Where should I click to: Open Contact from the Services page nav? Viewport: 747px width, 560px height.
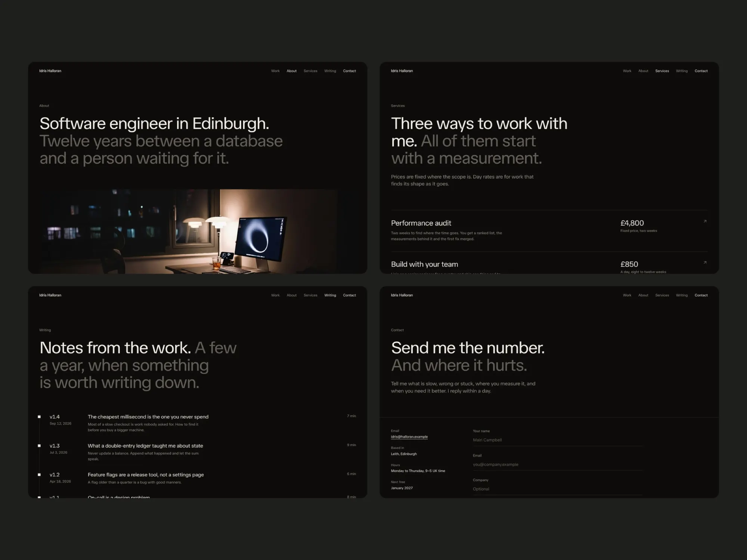[x=701, y=71]
